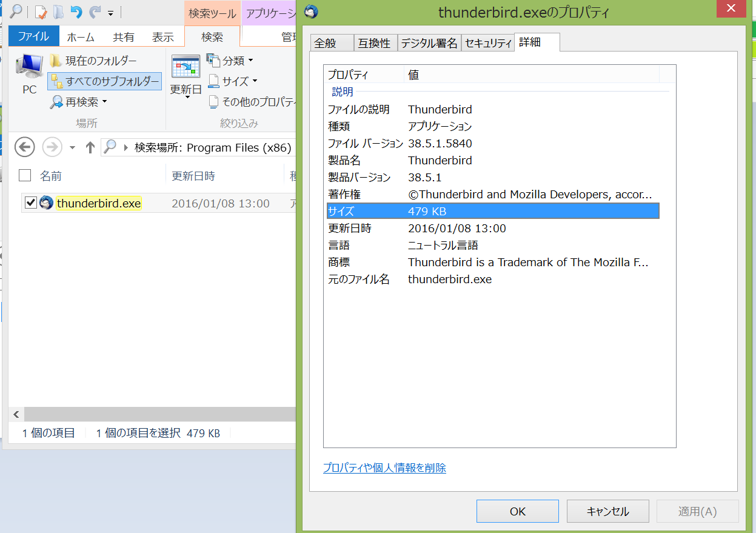Open the デジタル署名 tab
The height and width of the screenshot is (533, 756).
tap(429, 43)
